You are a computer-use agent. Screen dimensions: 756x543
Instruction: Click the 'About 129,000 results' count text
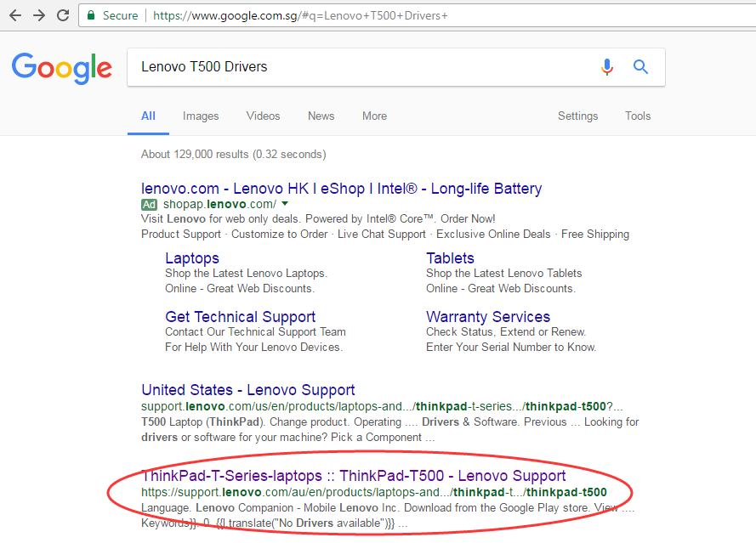coord(233,154)
